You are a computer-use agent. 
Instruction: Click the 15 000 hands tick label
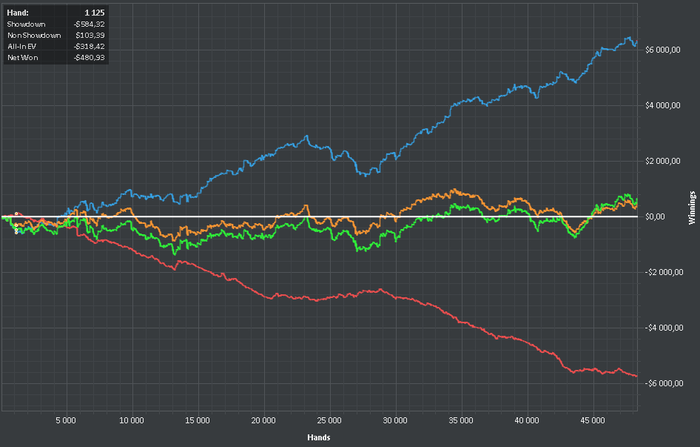197,421
